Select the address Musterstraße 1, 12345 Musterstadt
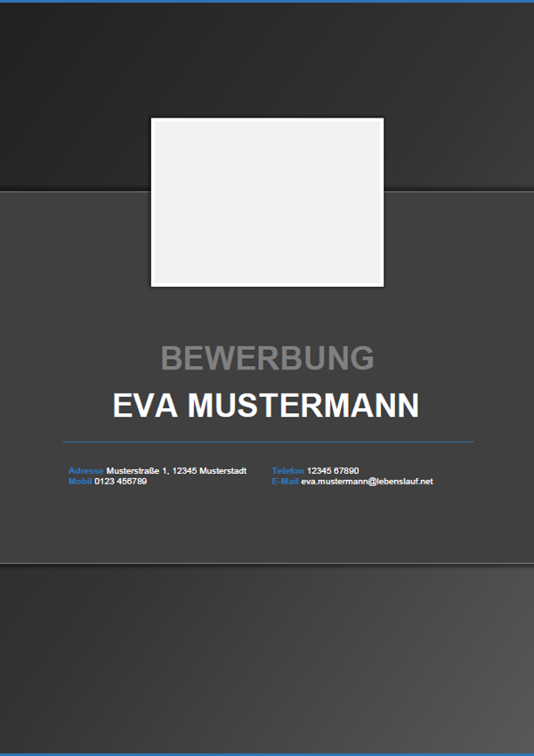Viewport: 534px width, 756px height. 176,470
